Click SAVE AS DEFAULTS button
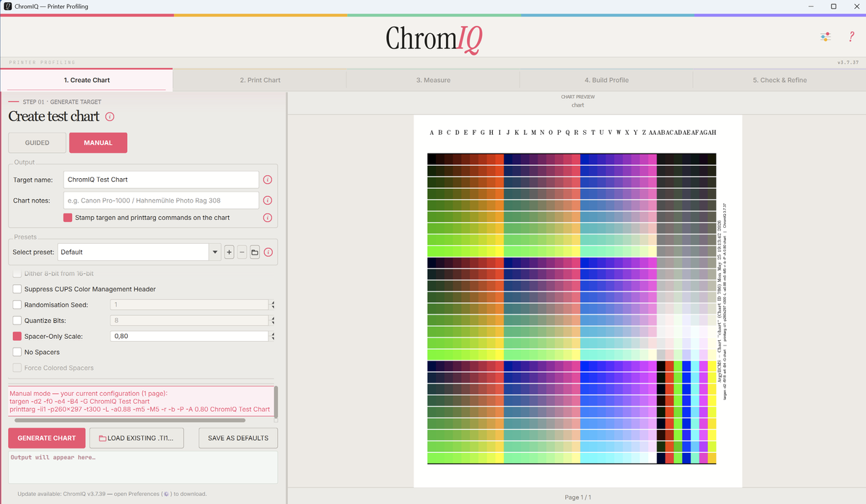 click(238, 438)
